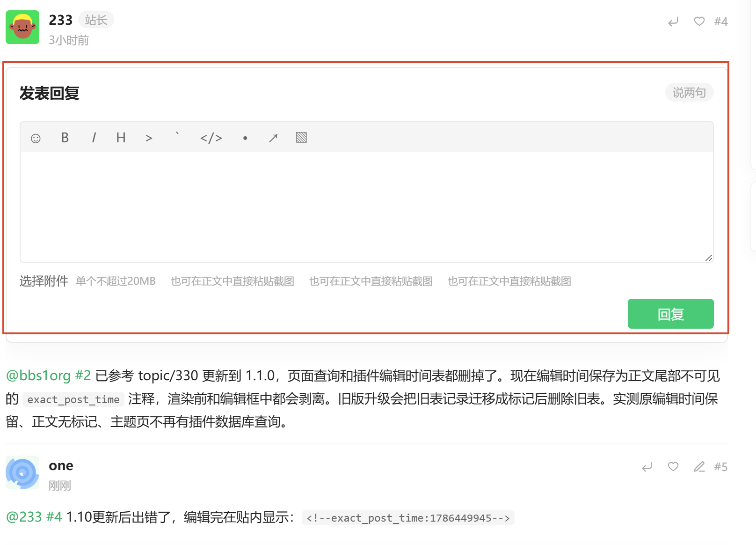Focus the reply text area
This screenshot has height=545, width=756.
(x=367, y=207)
